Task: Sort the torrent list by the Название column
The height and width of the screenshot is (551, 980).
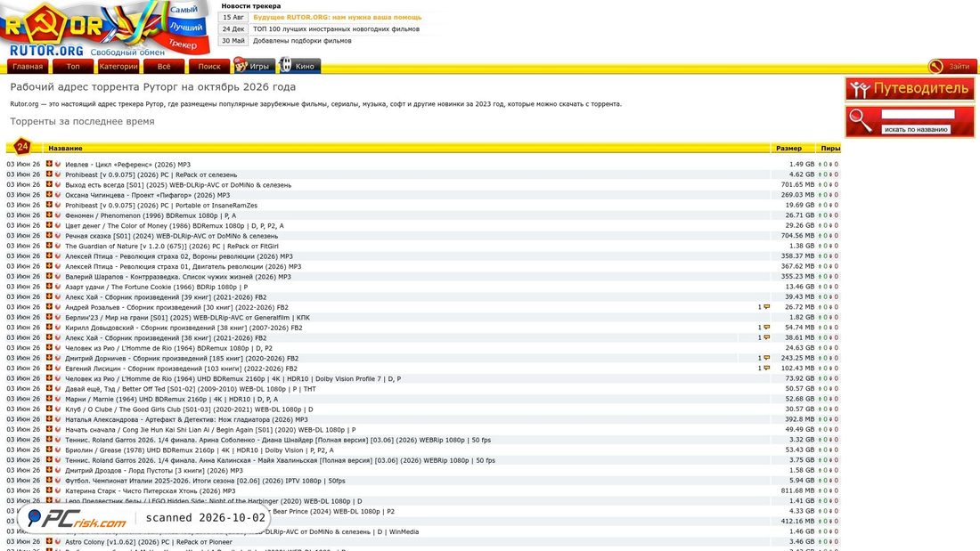Action: click(65, 148)
